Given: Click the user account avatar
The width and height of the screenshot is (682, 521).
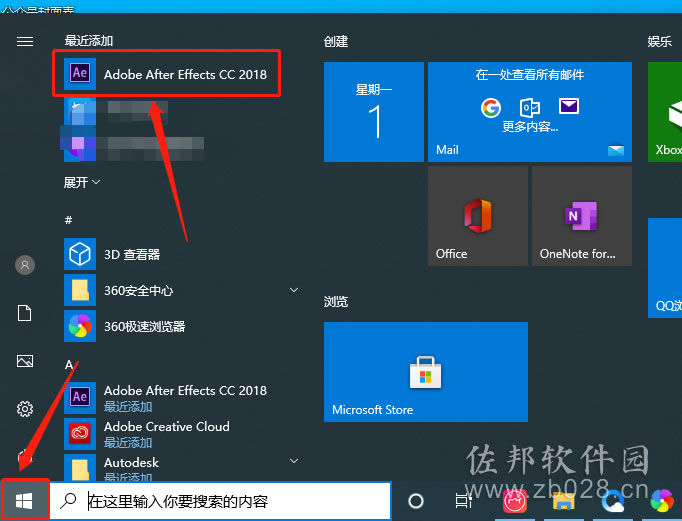Looking at the screenshot, I should pyautogui.click(x=25, y=265).
